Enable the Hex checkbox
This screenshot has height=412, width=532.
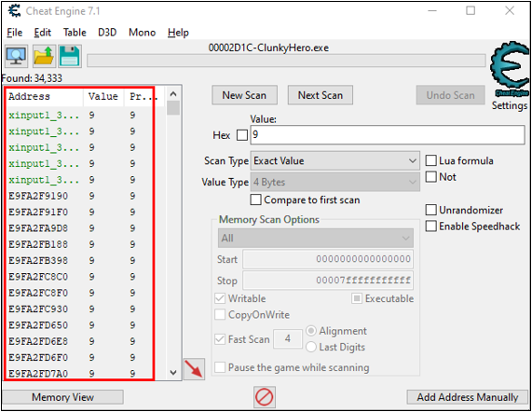pyautogui.click(x=242, y=135)
